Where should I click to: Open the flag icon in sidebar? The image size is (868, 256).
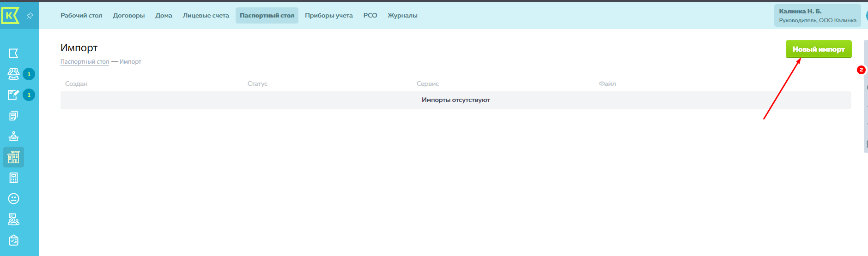[13, 54]
